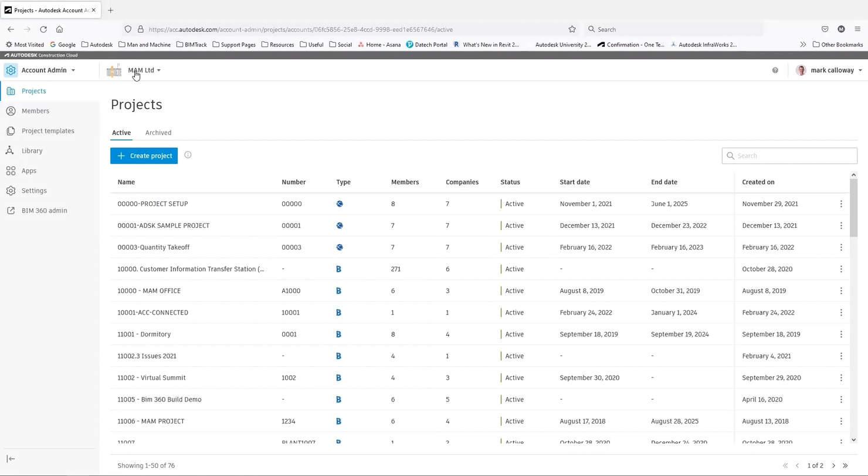The image size is (868, 476).
Task: Select Members from the sidebar
Action: click(35, 111)
